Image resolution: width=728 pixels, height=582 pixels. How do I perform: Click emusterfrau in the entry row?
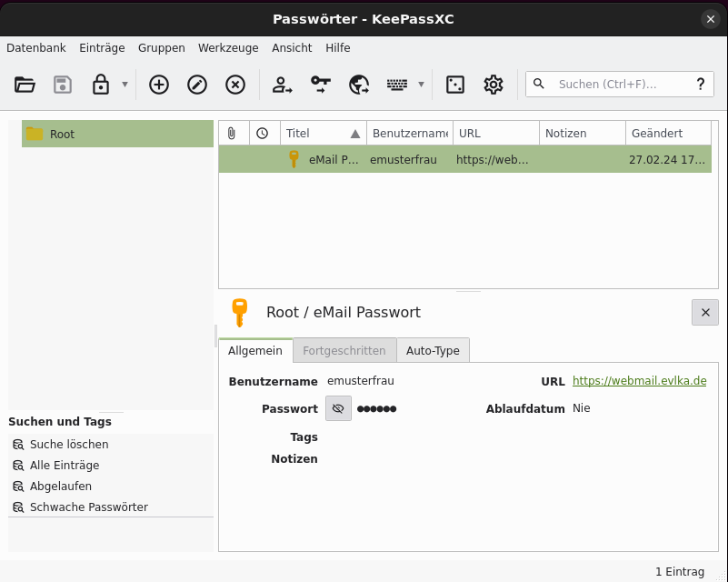[x=403, y=160]
